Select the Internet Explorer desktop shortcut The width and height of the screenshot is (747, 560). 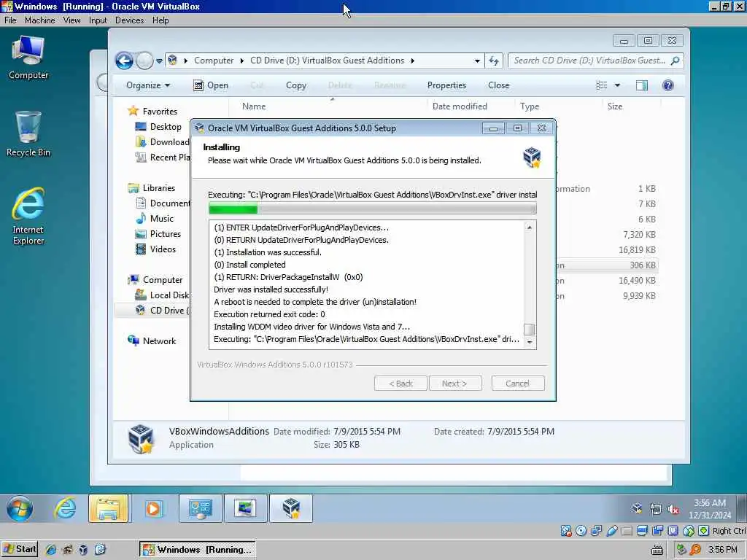pyautogui.click(x=28, y=216)
